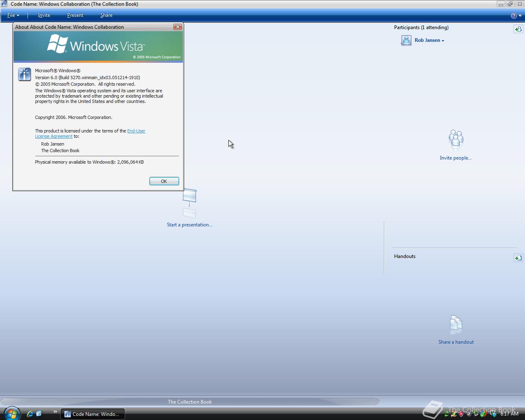Screen dimensions: 525x420
Task: Click the Handouts panel heading
Action: click(405, 256)
